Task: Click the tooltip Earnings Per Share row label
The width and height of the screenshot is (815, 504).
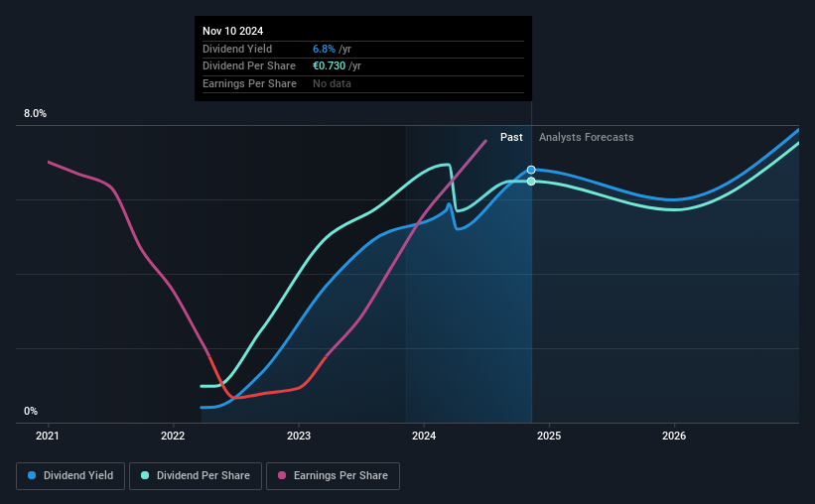Action: [249, 83]
